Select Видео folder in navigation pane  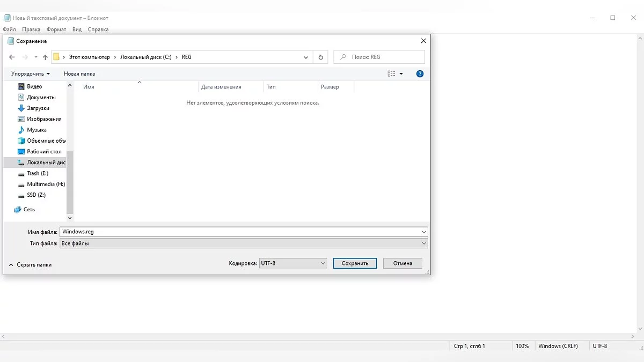click(34, 86)
